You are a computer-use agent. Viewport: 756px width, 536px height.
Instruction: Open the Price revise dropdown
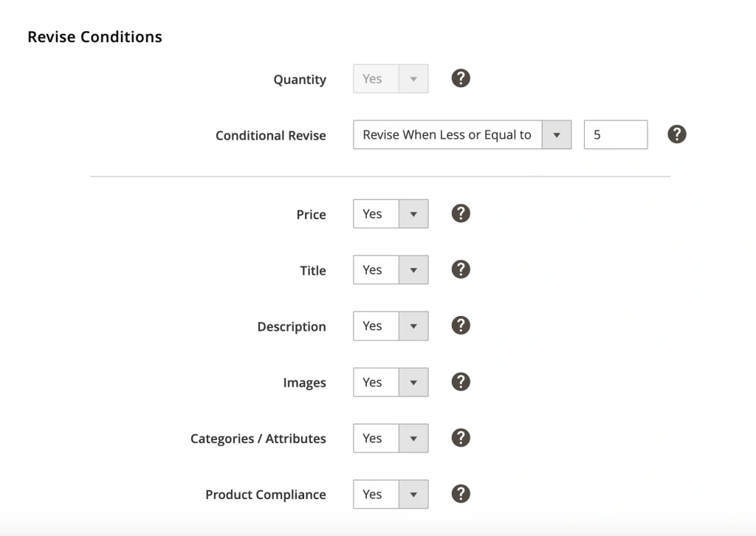[x=414, y=213]
